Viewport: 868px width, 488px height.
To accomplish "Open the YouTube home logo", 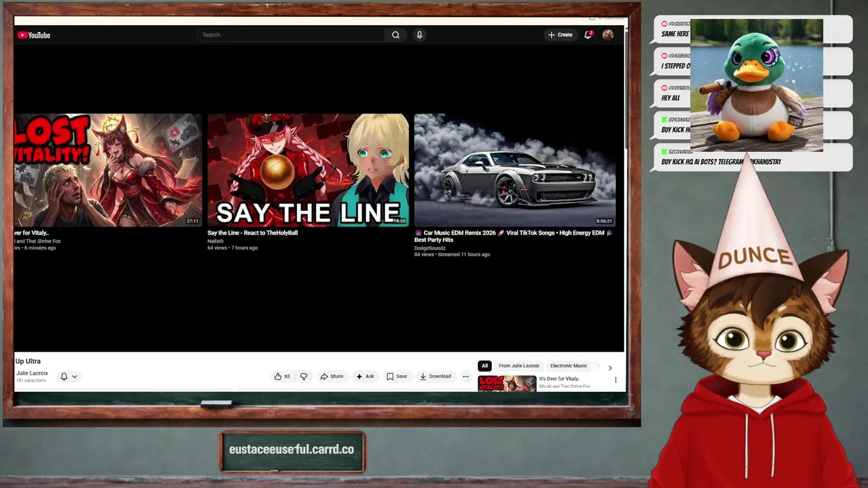I will (34, 35).
